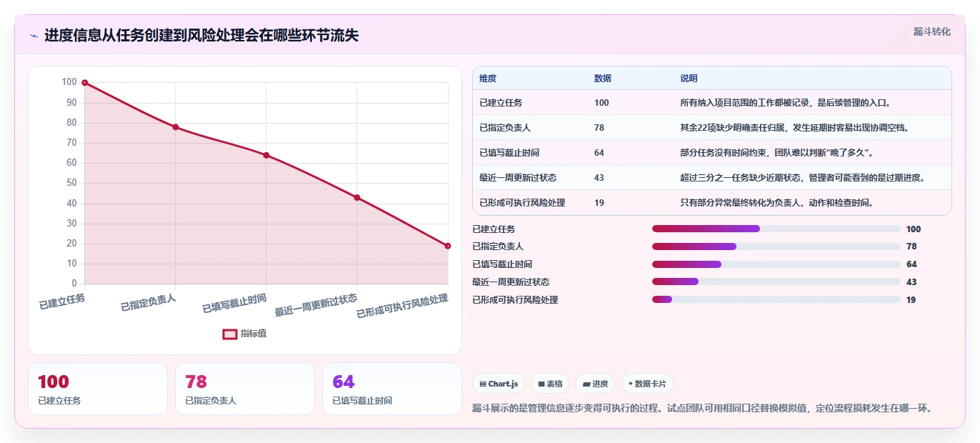Select table cell 已填写截止时间
Viewport: 980px width, 443px height.
click(509, 153)
